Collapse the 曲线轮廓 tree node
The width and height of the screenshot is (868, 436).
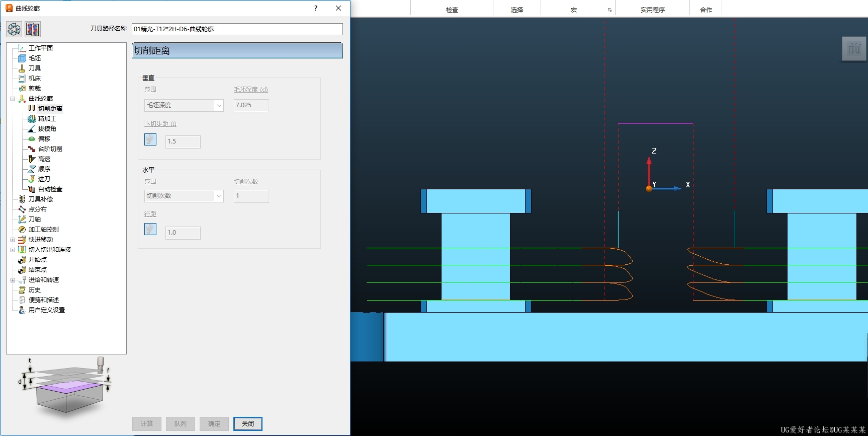point(13,99)
